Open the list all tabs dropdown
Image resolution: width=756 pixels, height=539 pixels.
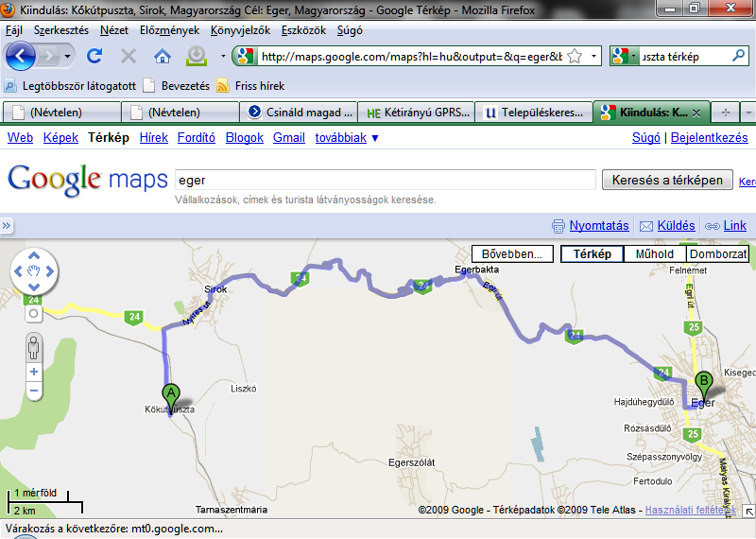coord(748,113)
